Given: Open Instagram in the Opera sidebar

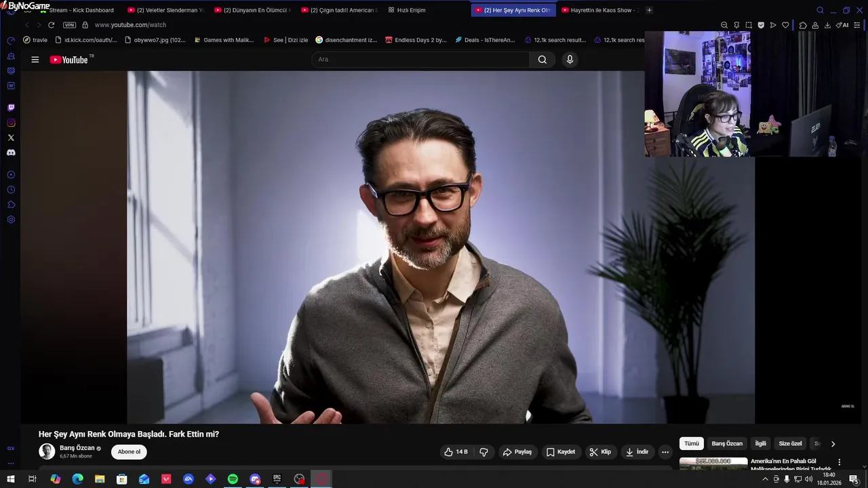Looking at the screenshot, I should (11, 123).
